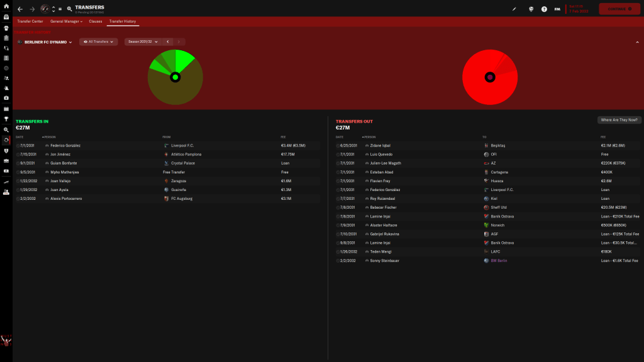Viewport: 644px width, 362px height.
Task: Go to previous season with left arrow
Action: pyautogui.click(x=168, y=42)
